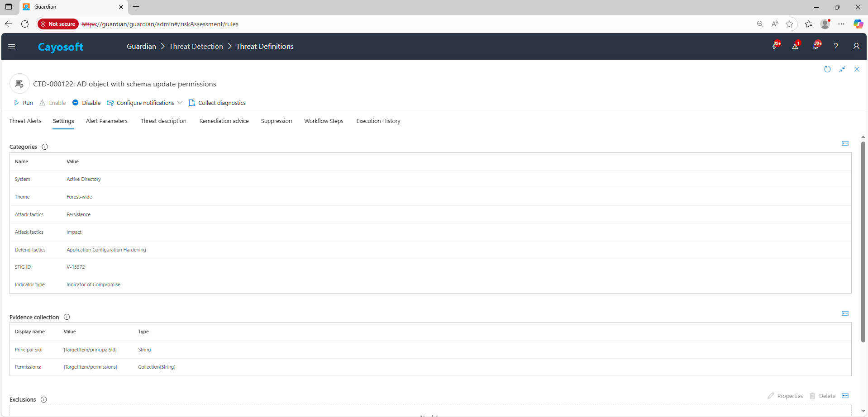The width and height of the screenshot is (868, 417).
Task: Collapse the panel using the shrink icon
Action: [842, 69]
